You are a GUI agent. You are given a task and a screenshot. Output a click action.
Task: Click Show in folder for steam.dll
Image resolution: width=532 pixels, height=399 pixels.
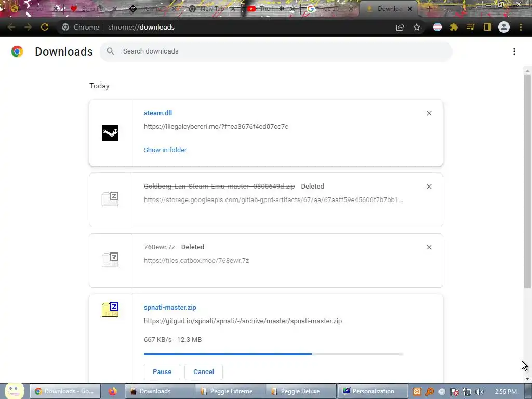[165, 150]
